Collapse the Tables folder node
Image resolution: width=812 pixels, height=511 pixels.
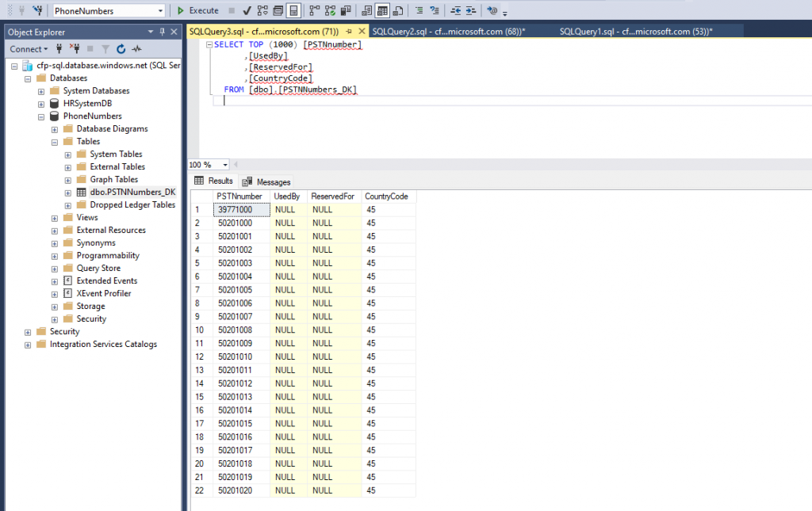(x=55, y=142)
